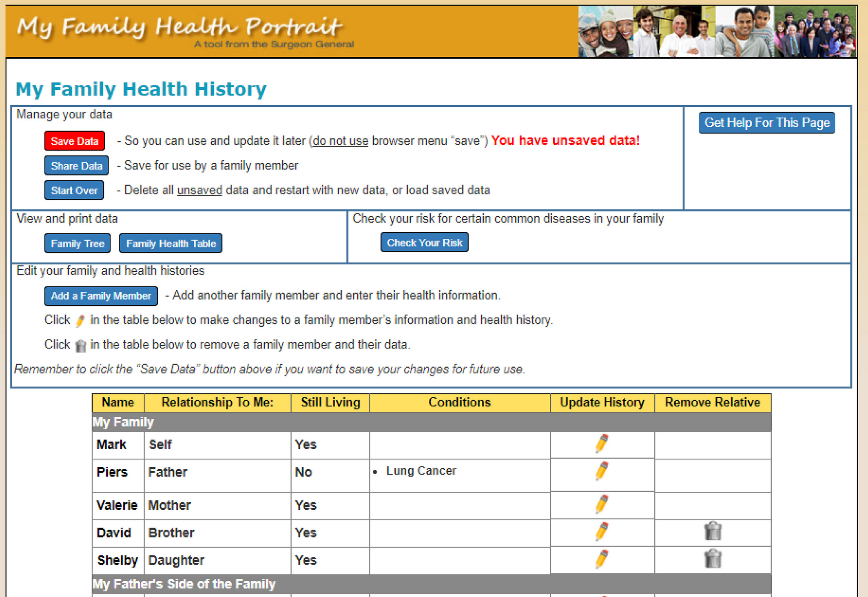Click the name Piers in the table
Screen dimensions: 868x597
pos(112,472)
